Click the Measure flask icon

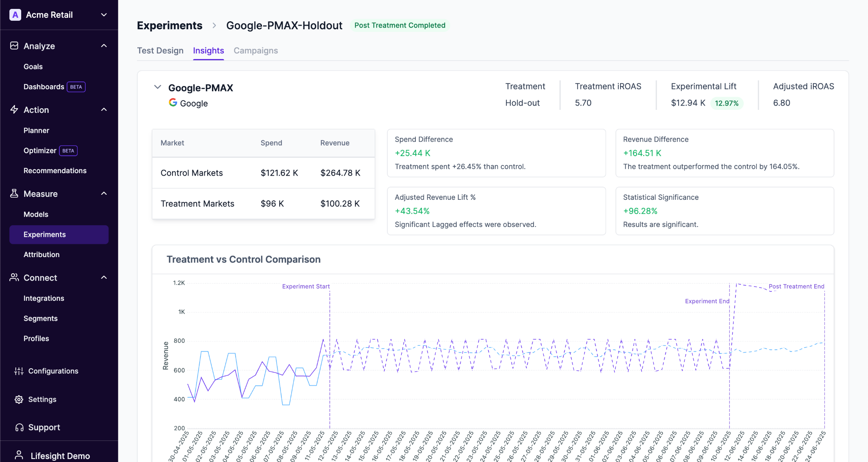tap(14, 194)
